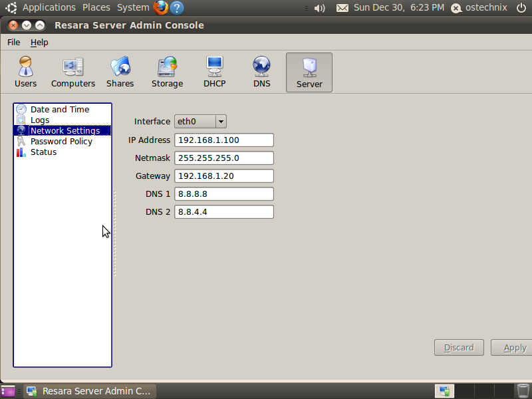Select the Server toolbar icon
532x399 pixels.
point(309,72)
